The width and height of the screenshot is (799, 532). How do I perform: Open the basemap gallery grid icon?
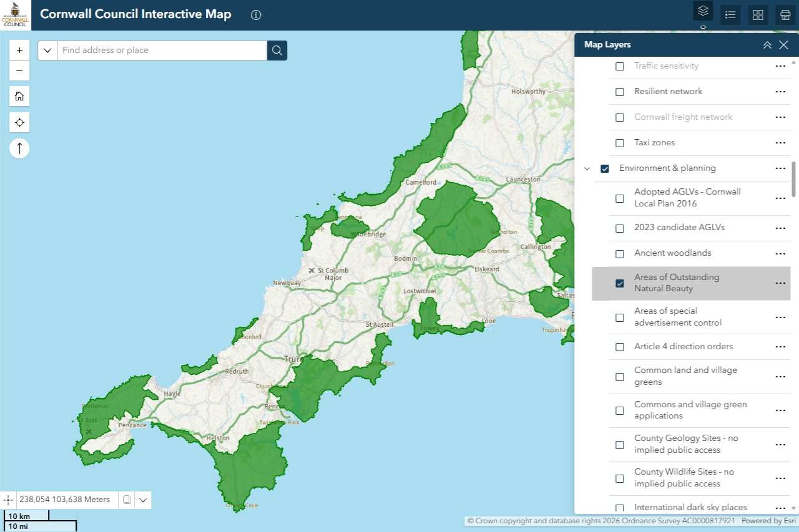tap(758, 15)
